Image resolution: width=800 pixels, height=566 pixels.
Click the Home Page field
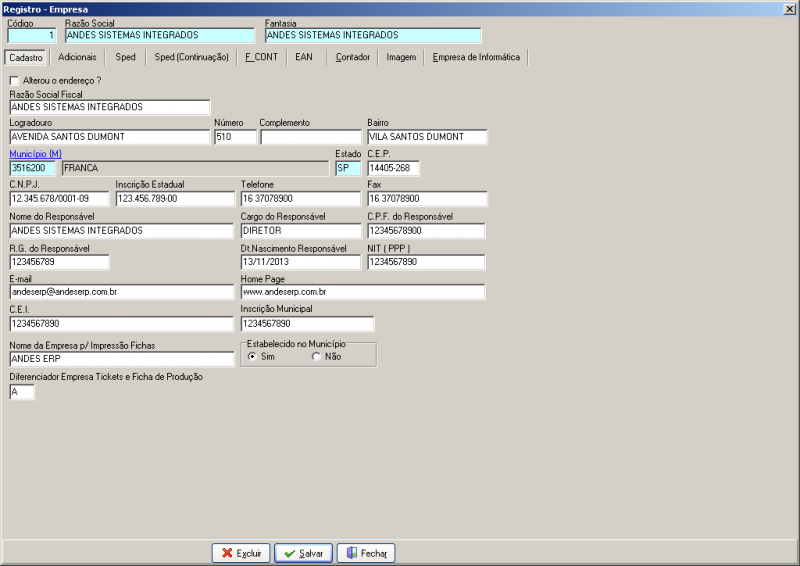363,292
